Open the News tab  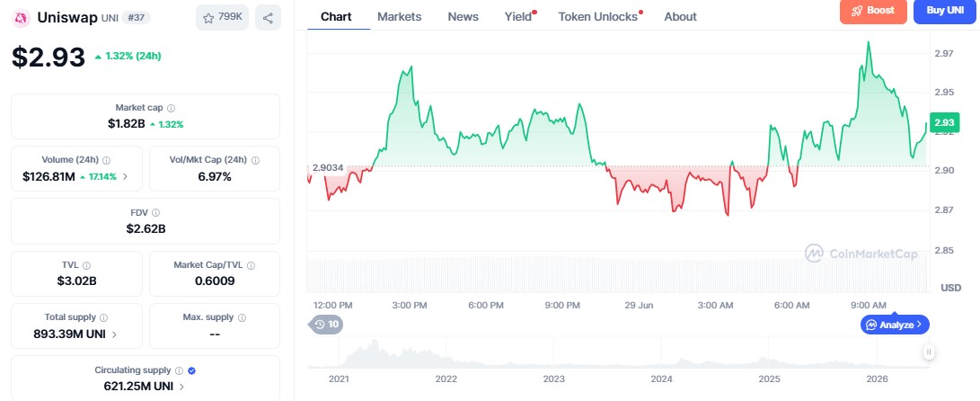click(x=464, y=17)
